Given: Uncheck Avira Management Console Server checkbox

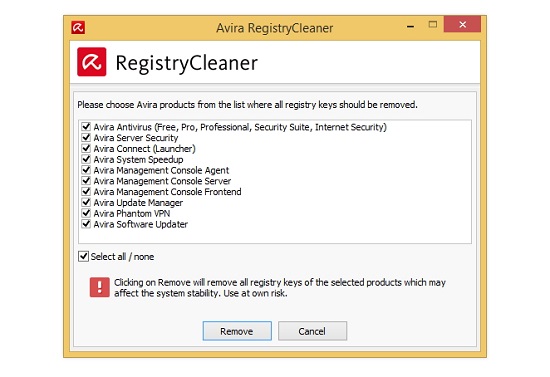Looking at the screenshot, I should pyautogui.click(x=86, y=181).
